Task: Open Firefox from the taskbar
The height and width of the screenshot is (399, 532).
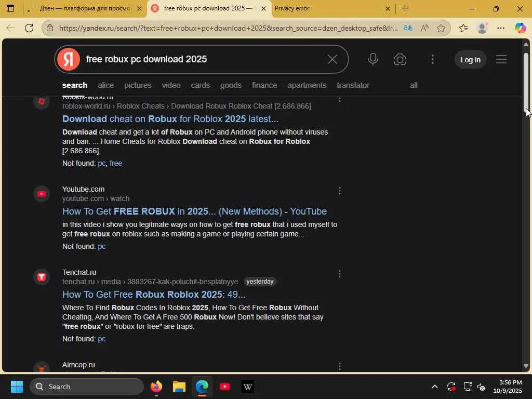Action: coord(156,387)
